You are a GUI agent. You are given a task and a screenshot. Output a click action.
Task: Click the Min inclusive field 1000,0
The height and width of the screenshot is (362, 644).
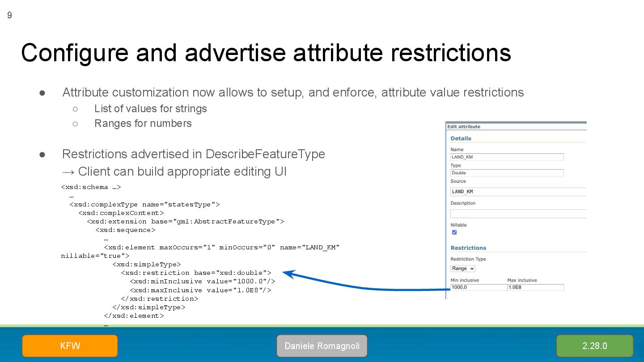coord(479,287)
